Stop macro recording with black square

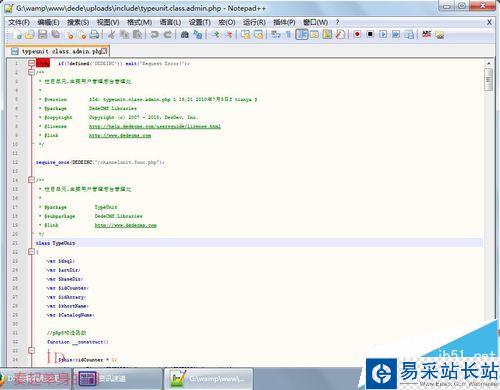click(370, 34)
